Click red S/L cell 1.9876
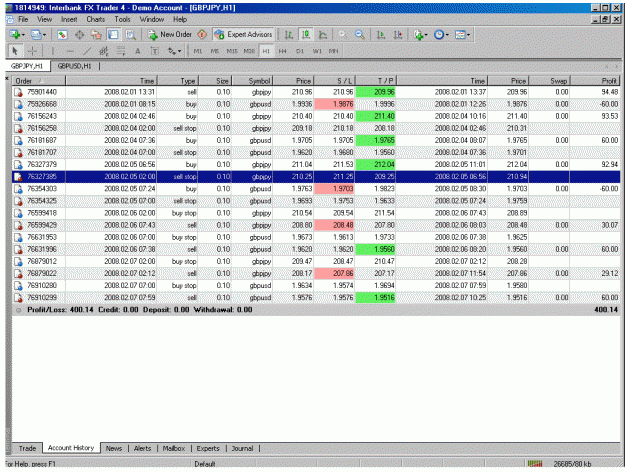Viewport: 625px width, 472px height. click(x=334, y=104)
